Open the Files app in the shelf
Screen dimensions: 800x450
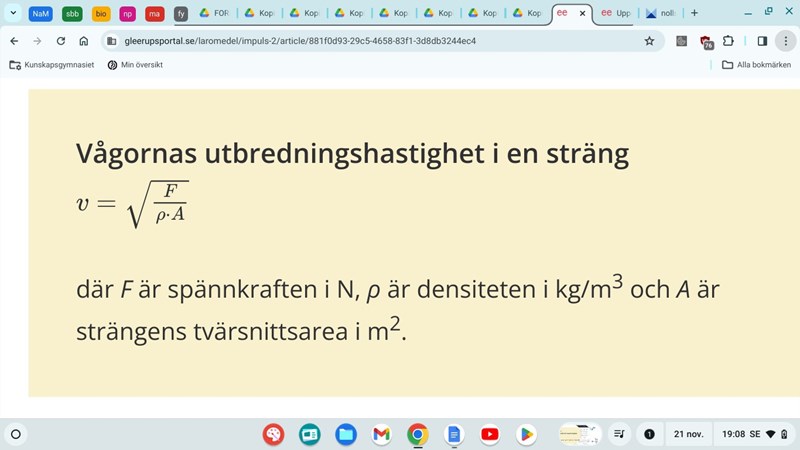coord(345,434)
